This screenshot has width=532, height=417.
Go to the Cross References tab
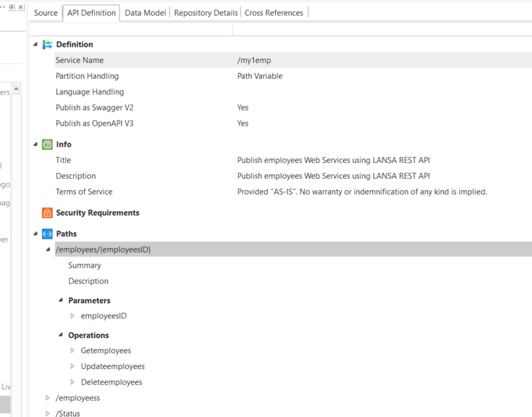[x=274, y=12]
